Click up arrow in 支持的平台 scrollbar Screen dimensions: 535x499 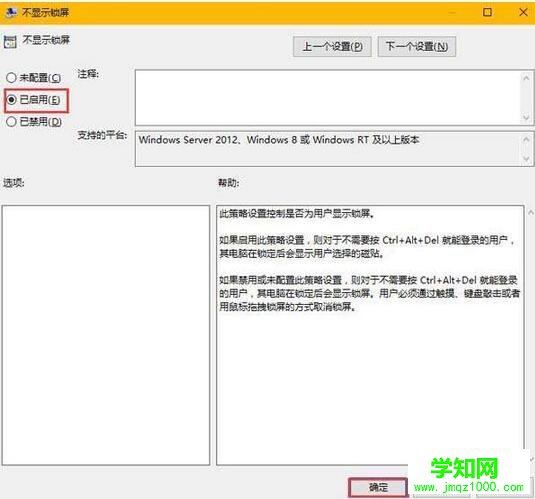(x=526, y=139)
